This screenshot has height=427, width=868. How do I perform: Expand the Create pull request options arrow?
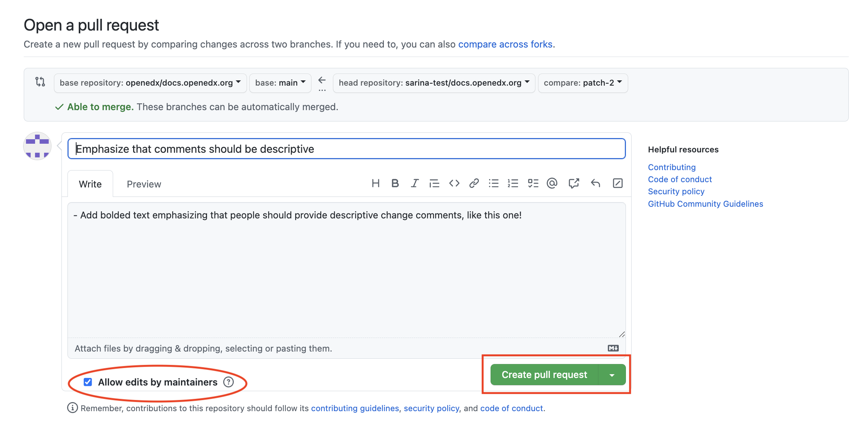click(612, 375)
